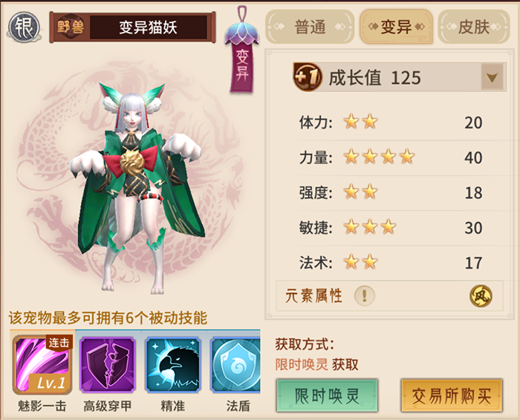
Task: Expand the 成长值 125 dropdown arrow
Action: pos(492,77)
